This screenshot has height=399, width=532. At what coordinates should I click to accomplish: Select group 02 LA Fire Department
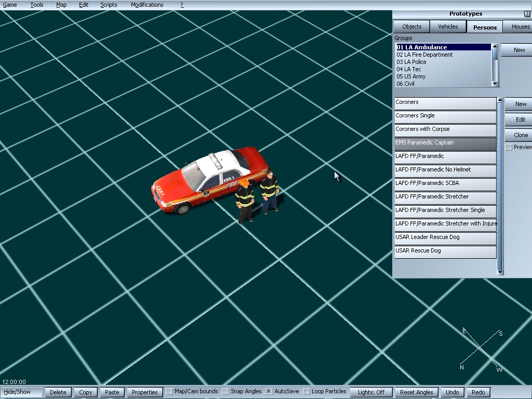coord(443,55)
